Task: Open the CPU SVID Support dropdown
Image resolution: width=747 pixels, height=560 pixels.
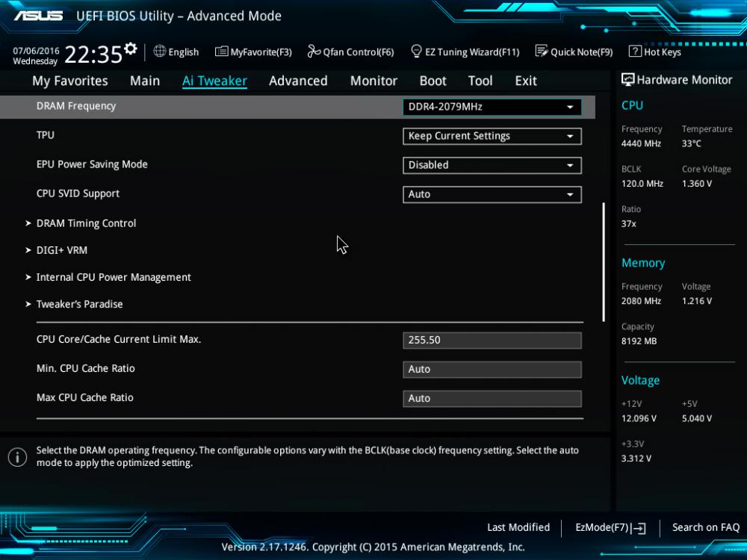Action: 492,194
